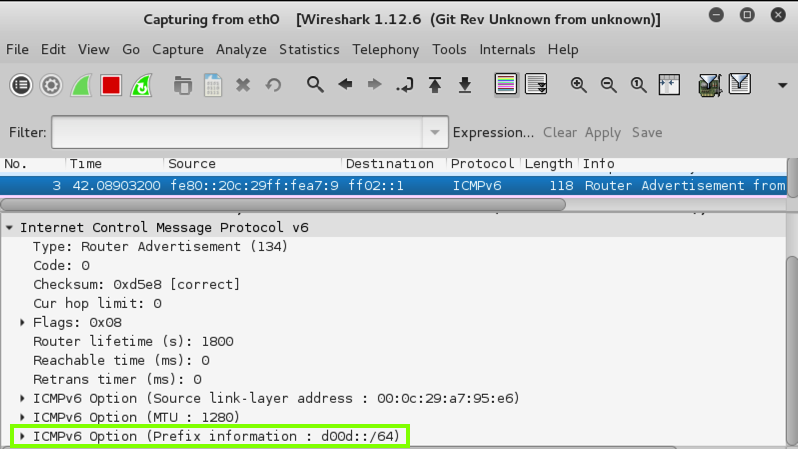Open the Internals menu
The width and height of the screenshot is (798, 449).
click(x=507, y=49)
